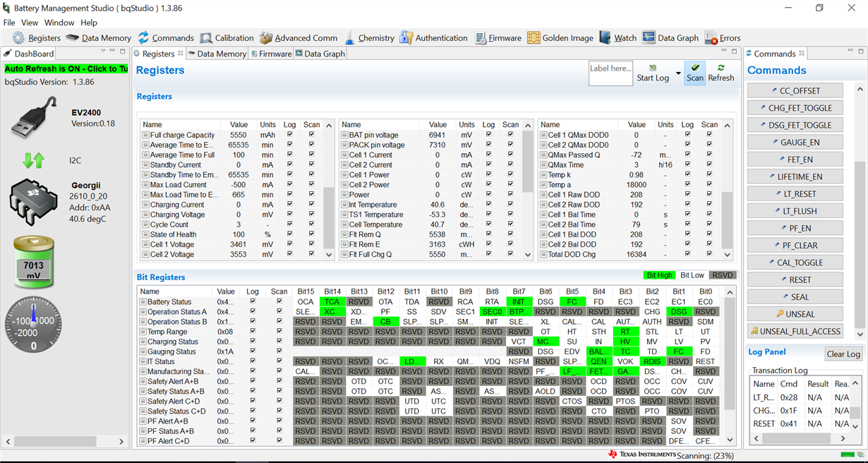Click the EV2400 USB adapter icon
The height and width of the screenshot is (463, 868).
[x=34, y=118]
